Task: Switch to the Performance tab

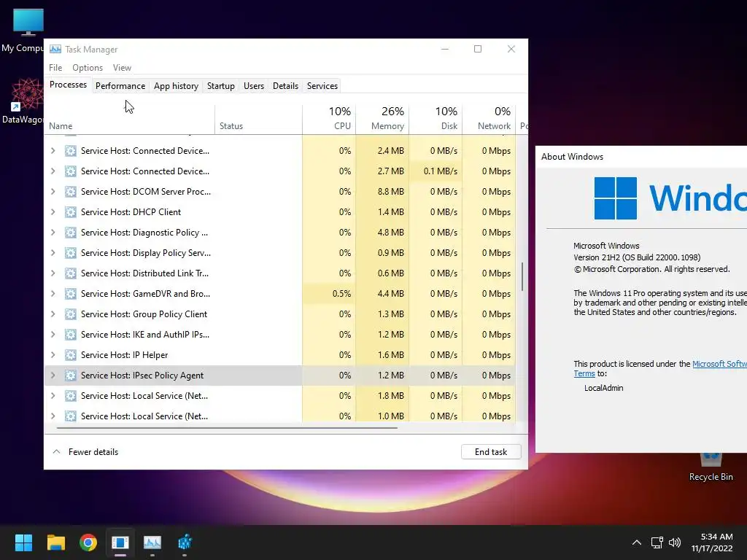Action: pos(120,86)
